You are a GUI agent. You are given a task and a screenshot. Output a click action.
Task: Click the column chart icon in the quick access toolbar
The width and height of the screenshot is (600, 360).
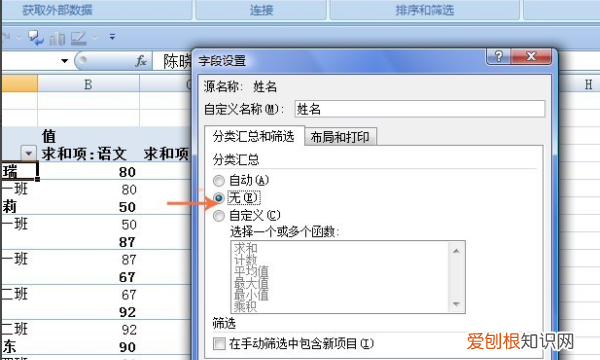[57, 38]
